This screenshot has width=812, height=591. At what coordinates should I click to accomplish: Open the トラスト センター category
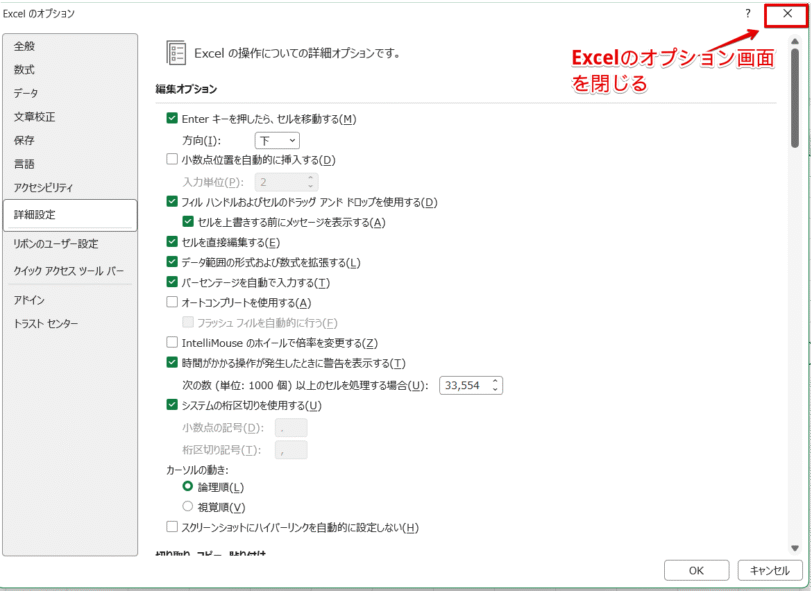46,324
